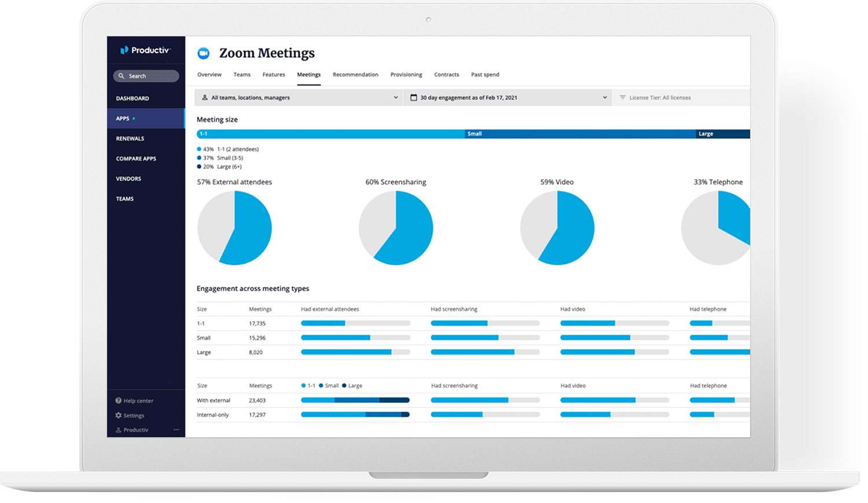Open the Contracts tab
Image resolution: width=868 pixels, height=503 pixels.
[x=447, y=75]
